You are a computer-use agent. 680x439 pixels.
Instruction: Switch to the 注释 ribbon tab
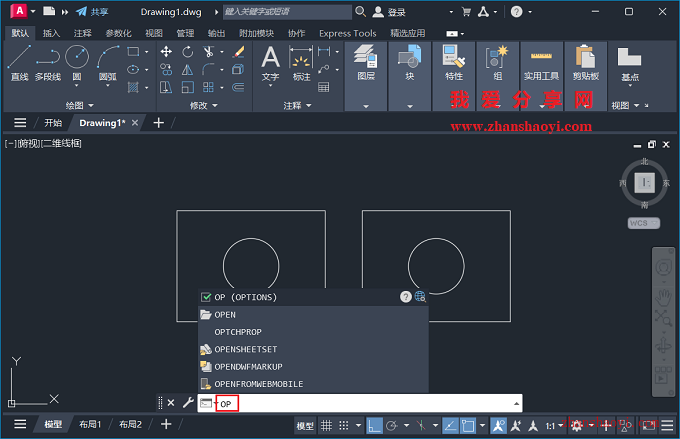point(82,33)
